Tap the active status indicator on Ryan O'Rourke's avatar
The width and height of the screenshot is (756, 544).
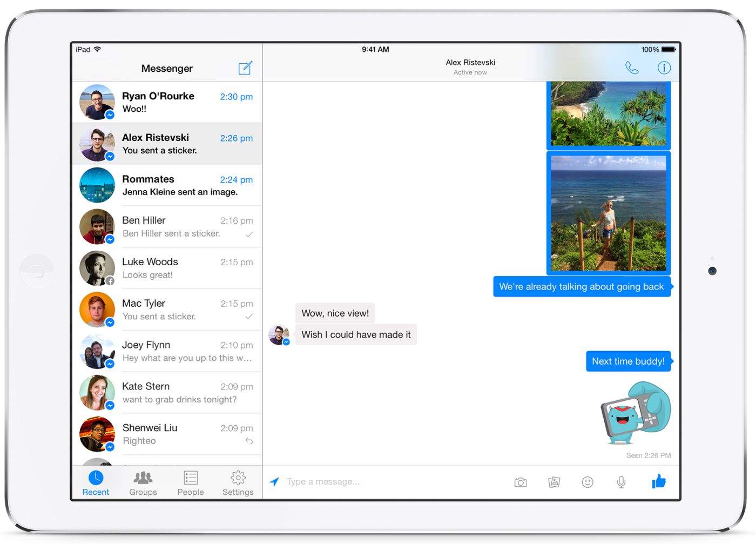(110, 115)
